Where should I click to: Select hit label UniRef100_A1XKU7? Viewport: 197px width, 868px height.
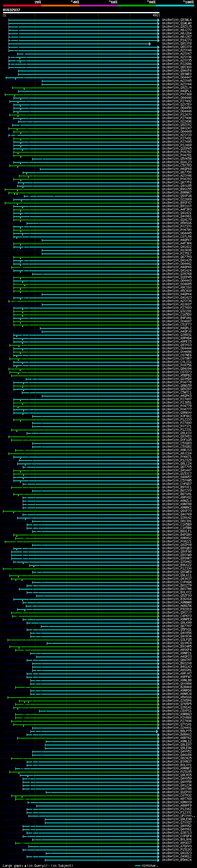click(x=177, y=304)
